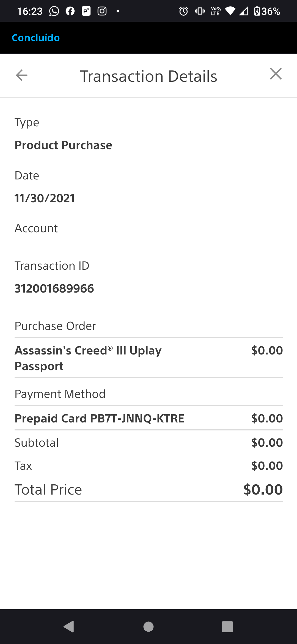297x644 pixels.
Task: Open the WhatsApp notification icon
Action: click(x=54, y=11)
